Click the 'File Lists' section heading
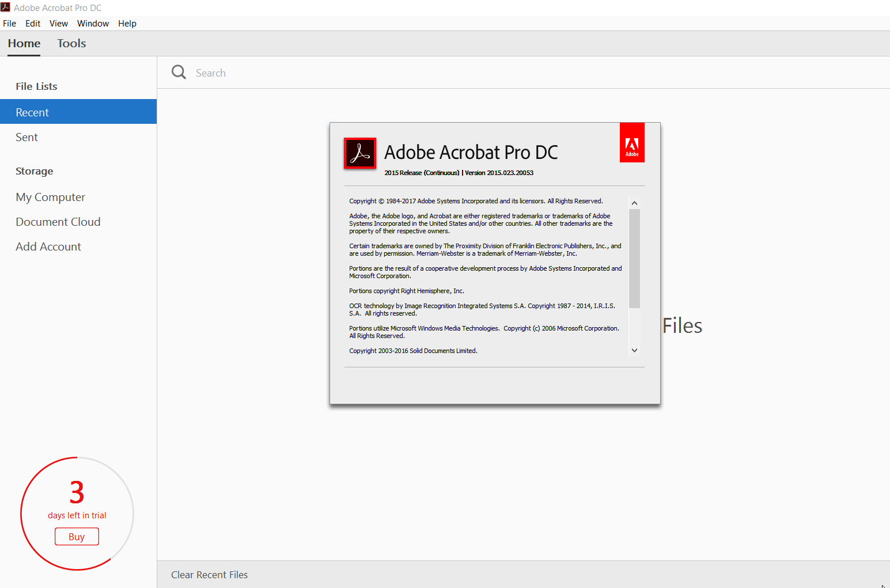The height and width of the screenshot is (588, 890). [x=36, y=86]
